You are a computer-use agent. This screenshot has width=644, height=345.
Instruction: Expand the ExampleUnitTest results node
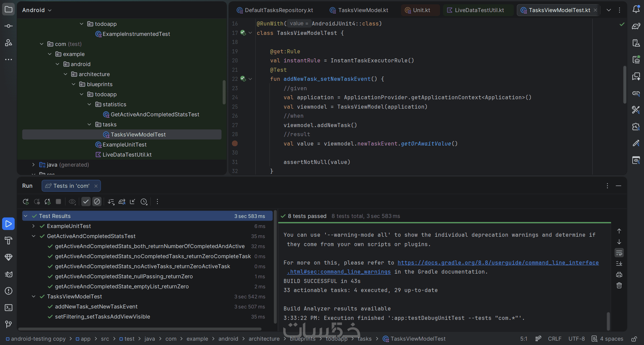click(34, 226)
